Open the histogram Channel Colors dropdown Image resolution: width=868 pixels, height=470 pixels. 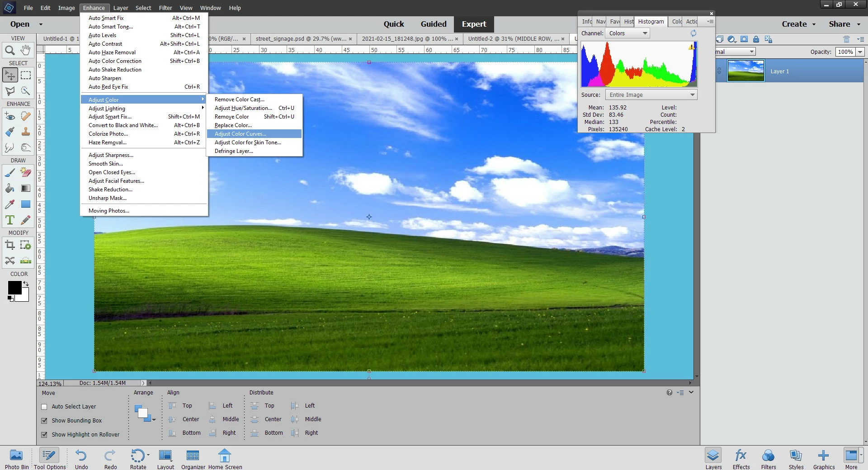[627, 33]
